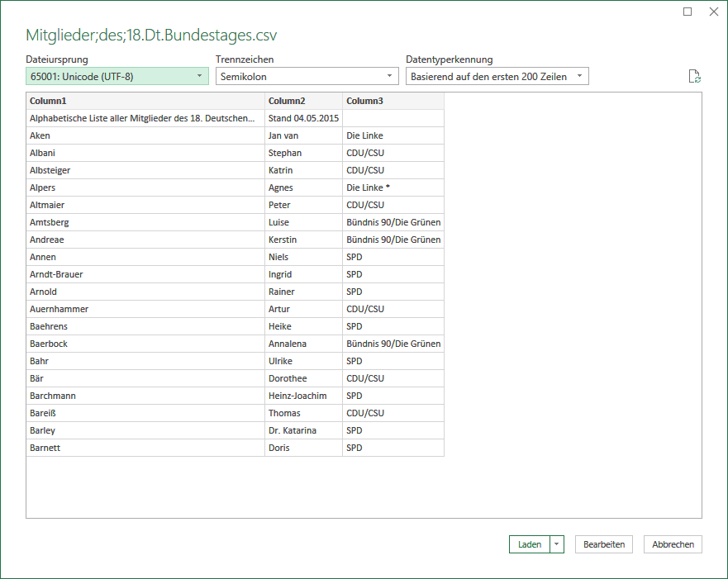Screen dimensions: 728x579
Task: Click the Die Linke * cell for Alpers
Action: 393,187
